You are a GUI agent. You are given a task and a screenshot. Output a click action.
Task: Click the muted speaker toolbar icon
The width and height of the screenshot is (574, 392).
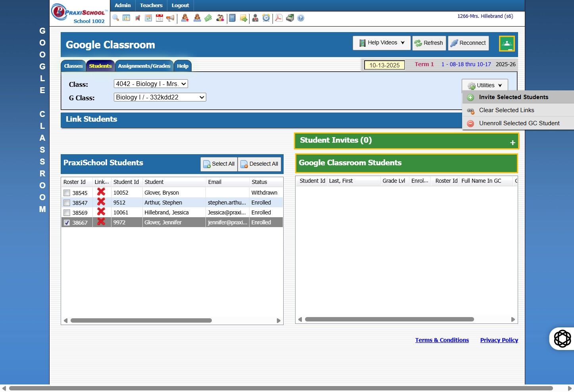coord(138,18)
